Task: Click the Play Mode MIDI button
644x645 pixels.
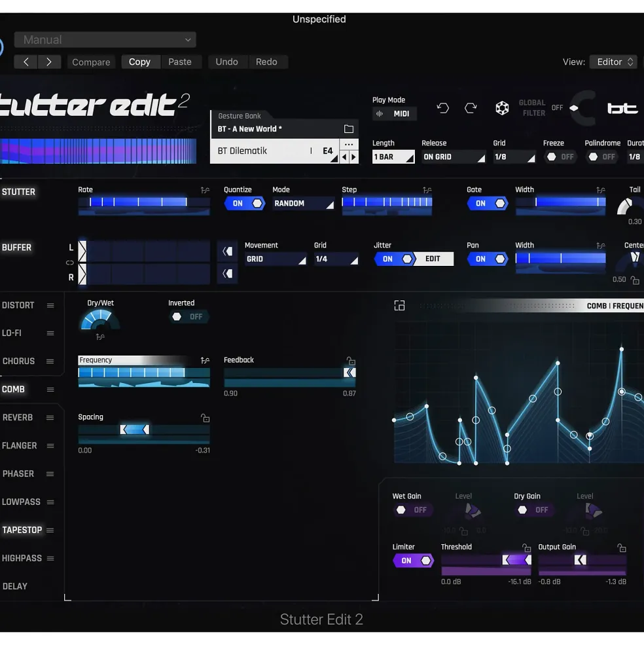Action: click(x=395, y=114)
